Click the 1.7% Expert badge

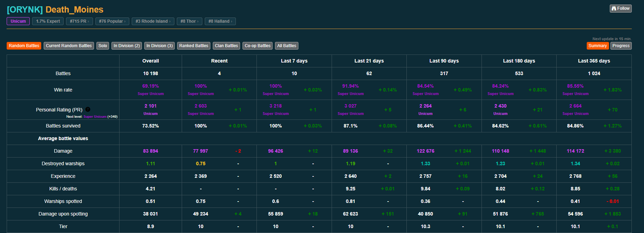point(48,21)
